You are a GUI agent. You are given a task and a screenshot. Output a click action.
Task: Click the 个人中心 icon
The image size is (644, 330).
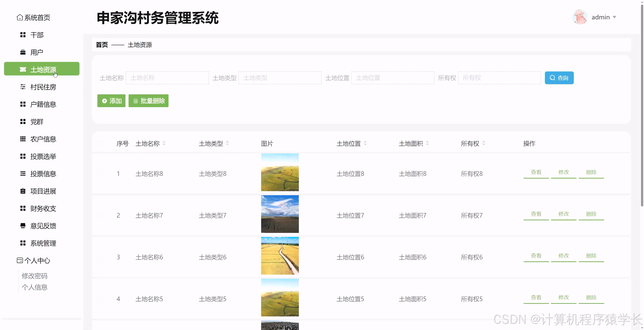tap(20, 261)
